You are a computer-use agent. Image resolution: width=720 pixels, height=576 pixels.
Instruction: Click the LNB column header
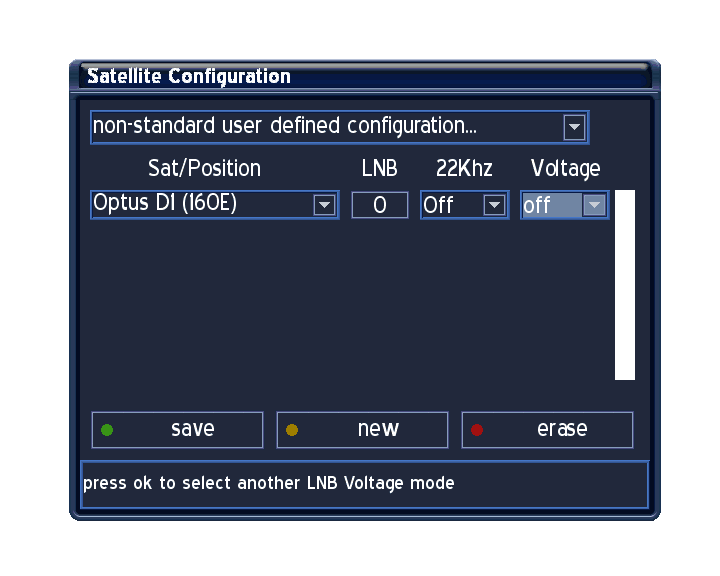click(379, 169)
